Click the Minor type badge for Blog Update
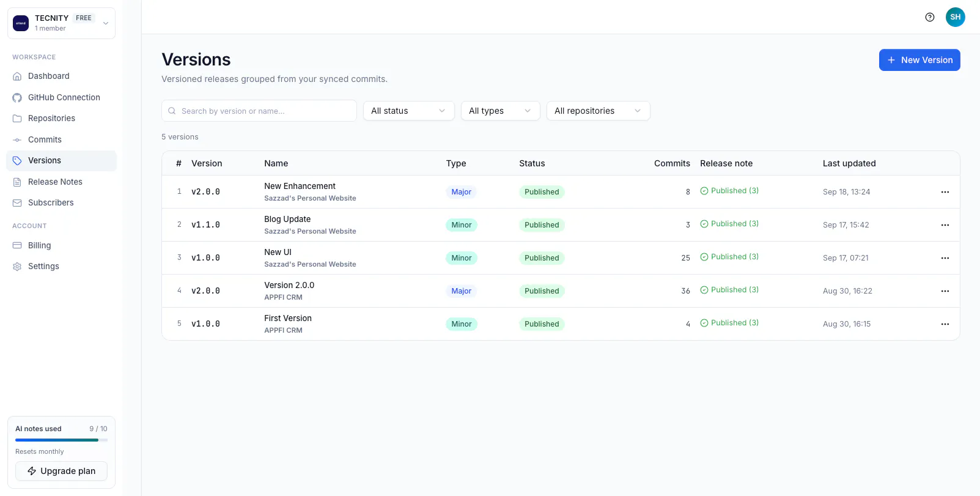Image resolution: width=980 pixels, height=496 pixels. pyautogui.click(x=462, y=225)
